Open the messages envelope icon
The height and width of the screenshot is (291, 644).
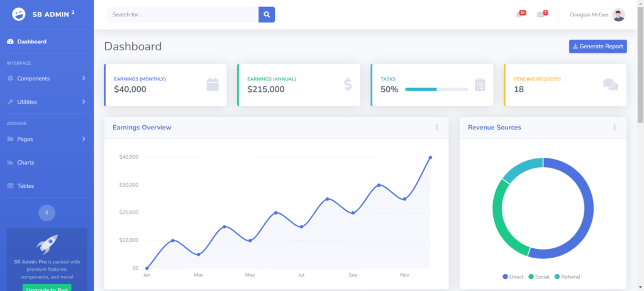pos(541,14)
